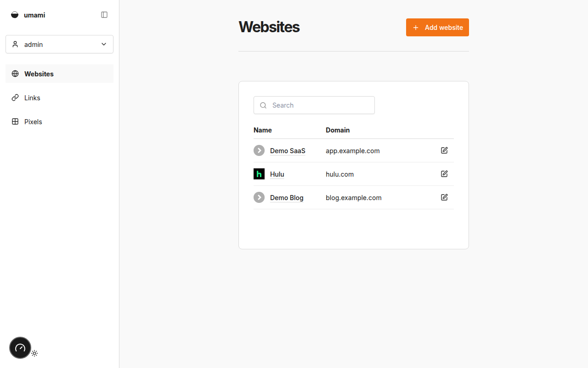
Task: Click the Demo SaaS avatar icon
Action: point(259,150)
